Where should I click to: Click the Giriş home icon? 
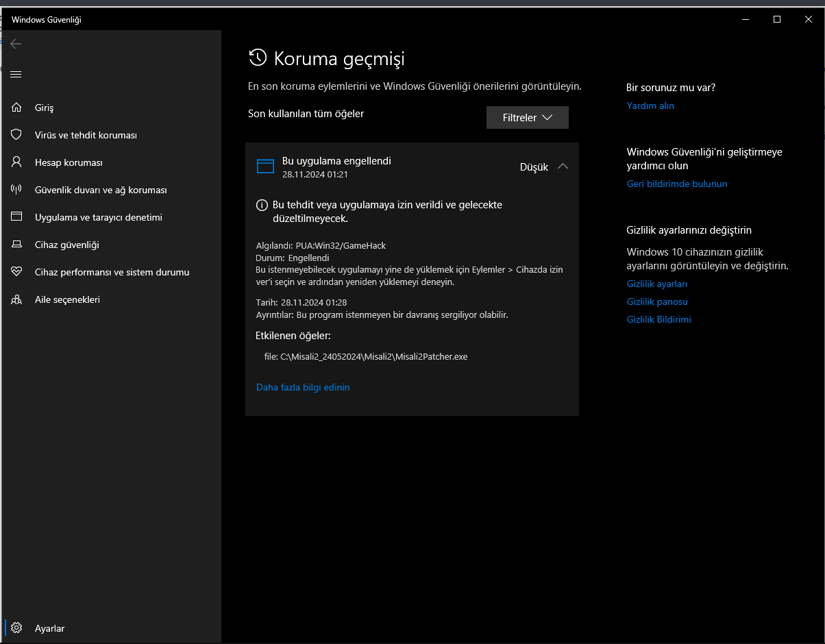tap(16, 108)
